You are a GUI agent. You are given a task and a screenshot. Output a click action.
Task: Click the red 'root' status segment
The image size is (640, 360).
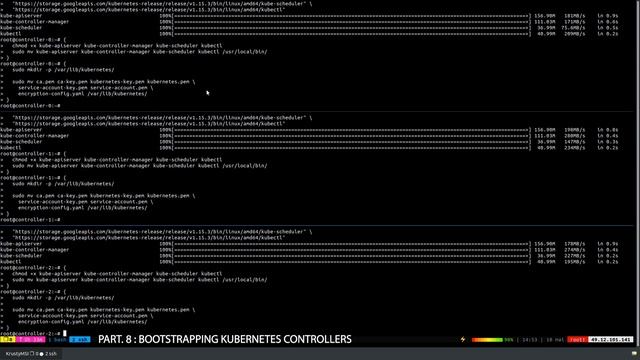[x=577, y=340]
